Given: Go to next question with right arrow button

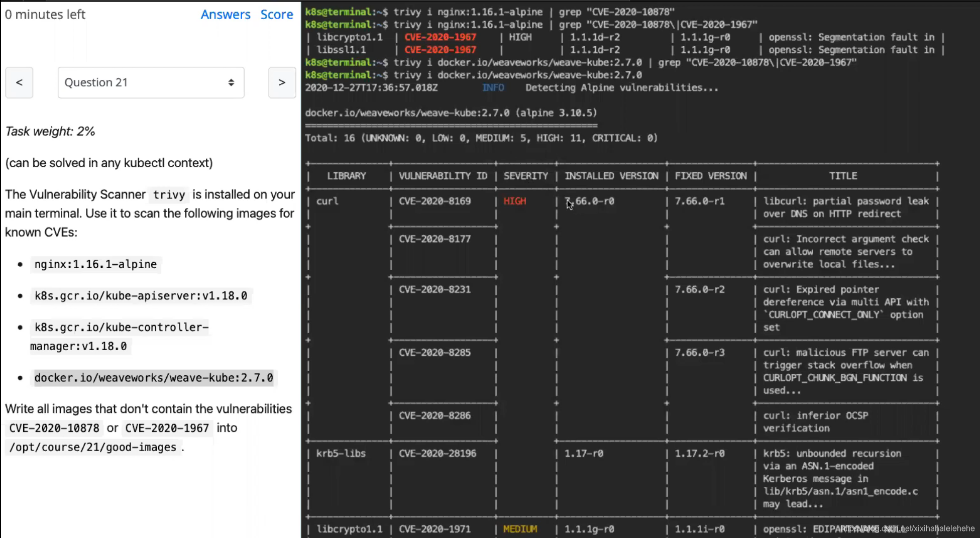Looking at the screenshot, I should tap(282, 82).
